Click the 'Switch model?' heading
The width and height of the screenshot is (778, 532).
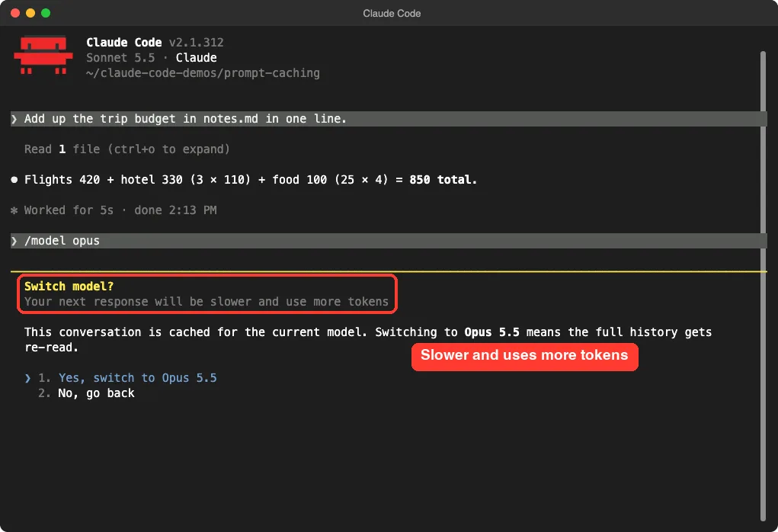click(69, 287)
